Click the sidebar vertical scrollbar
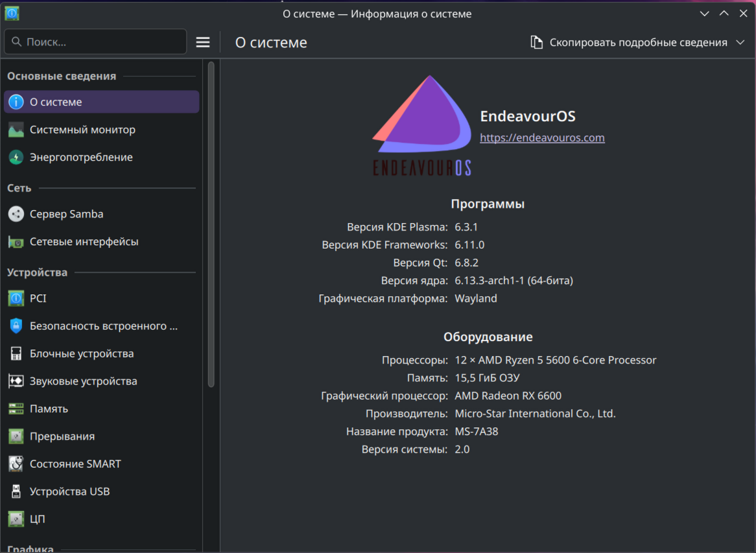This screenshot has height=553, width=756. click(211, 225)
